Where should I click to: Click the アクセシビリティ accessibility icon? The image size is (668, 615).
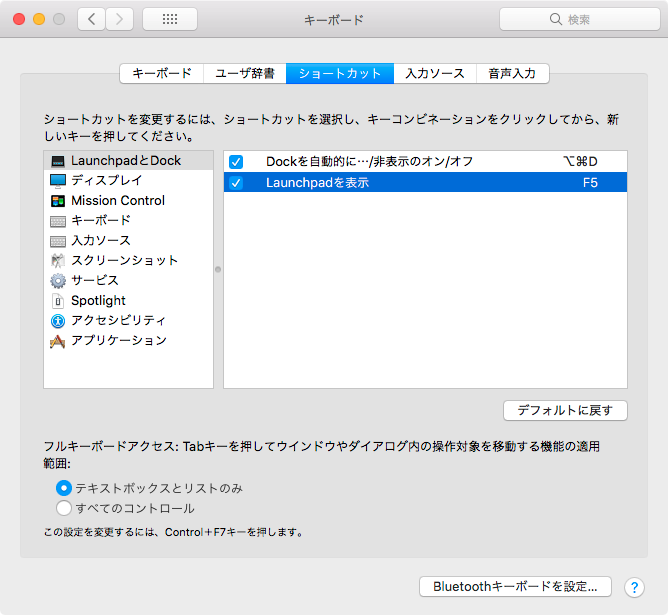tap(58, 320)
